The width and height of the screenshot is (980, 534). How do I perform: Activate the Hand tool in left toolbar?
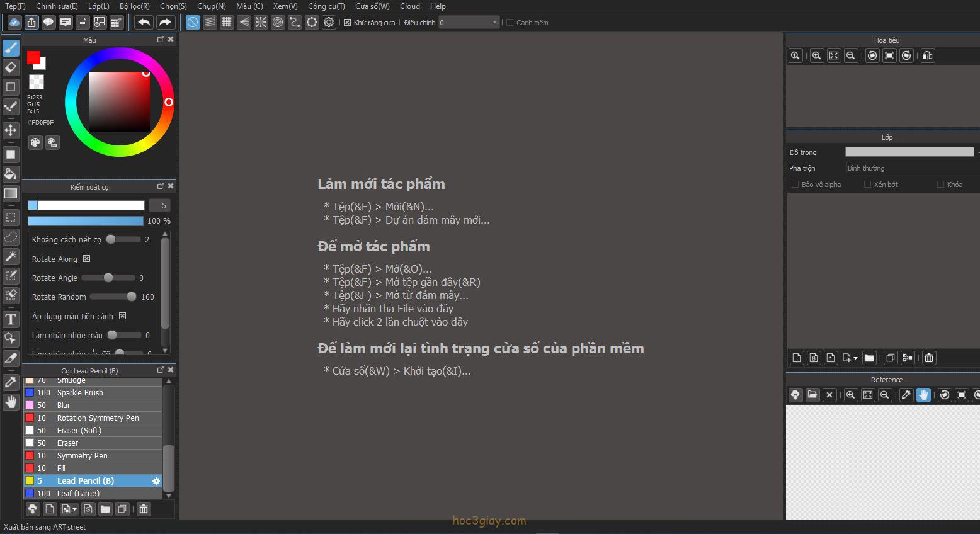click(11, 402)
